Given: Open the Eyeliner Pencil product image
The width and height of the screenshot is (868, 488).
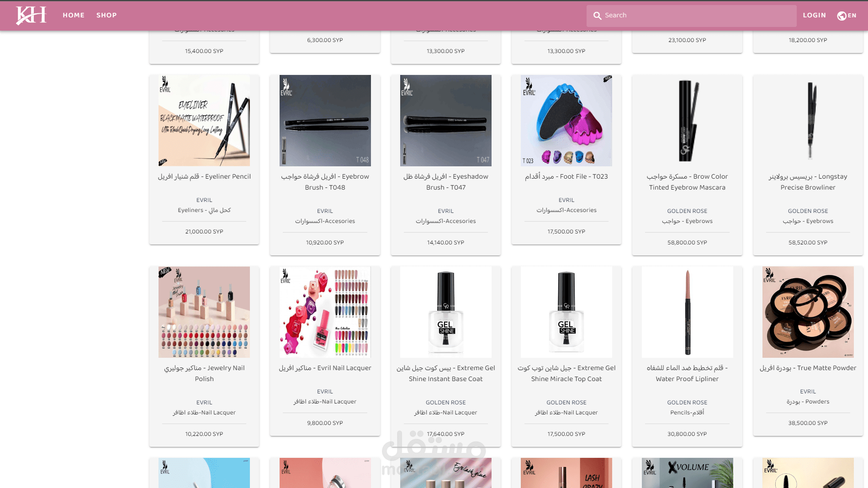Looking at the screenshot, I should pos(204,121).
